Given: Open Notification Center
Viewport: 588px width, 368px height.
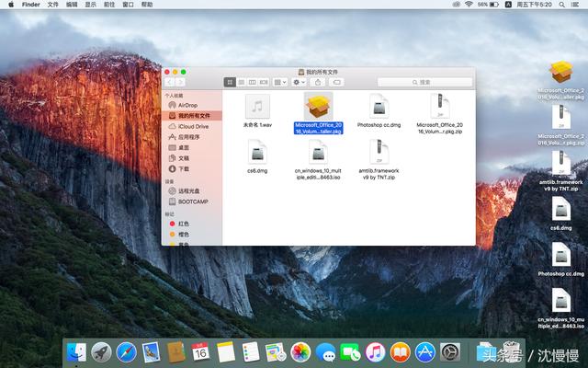Looking at the screenshot, I should pos(576,5).
